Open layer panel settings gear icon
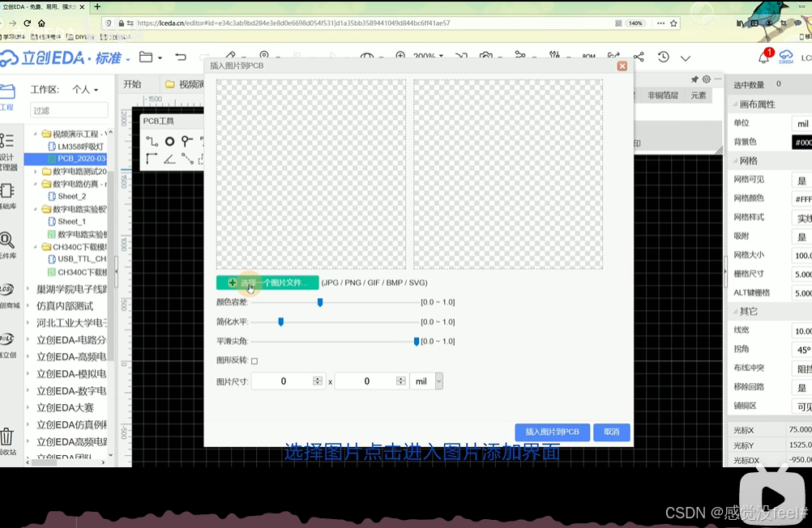This screenshot has height=528, width=812. [707, 79]
